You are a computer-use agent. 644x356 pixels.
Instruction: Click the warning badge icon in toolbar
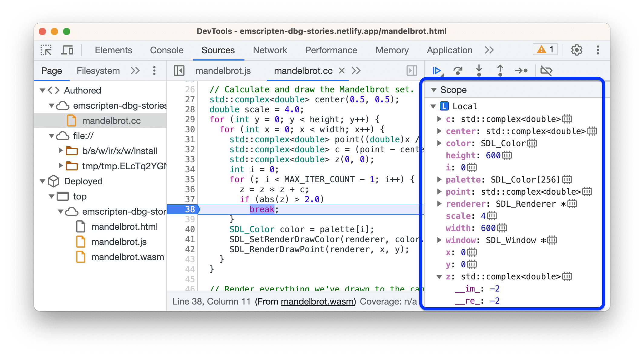click(x=548, y=50)
